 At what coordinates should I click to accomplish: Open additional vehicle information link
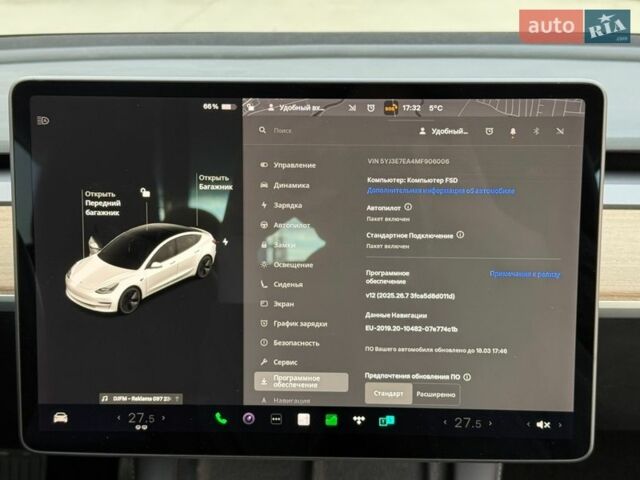(x=441, y=190)
